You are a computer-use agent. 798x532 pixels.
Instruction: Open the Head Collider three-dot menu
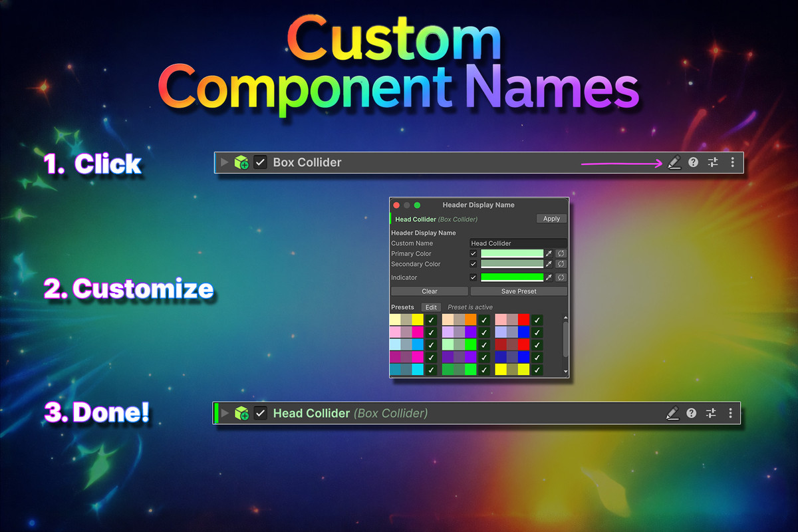(x=731, y=413)
